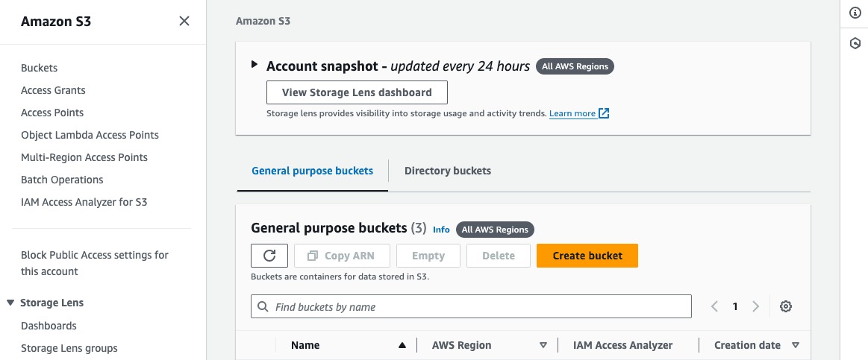This screenshot has height=360, width=868.
Task: Click the Name column header text
Action: point(305,345)
